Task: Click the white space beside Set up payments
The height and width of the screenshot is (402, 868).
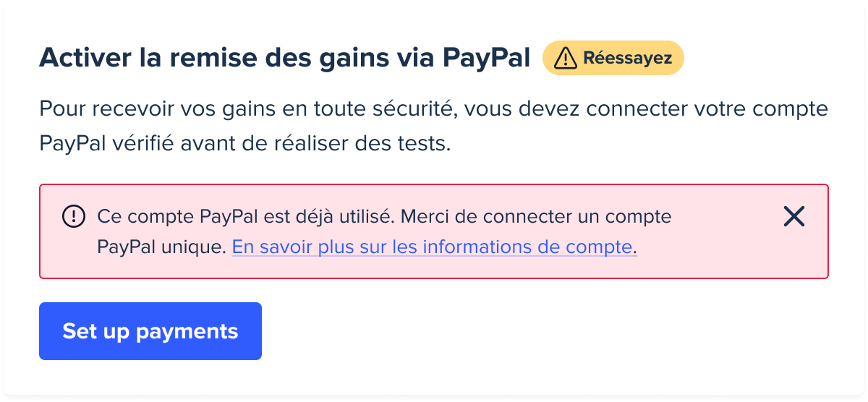Action: point(542,331)
